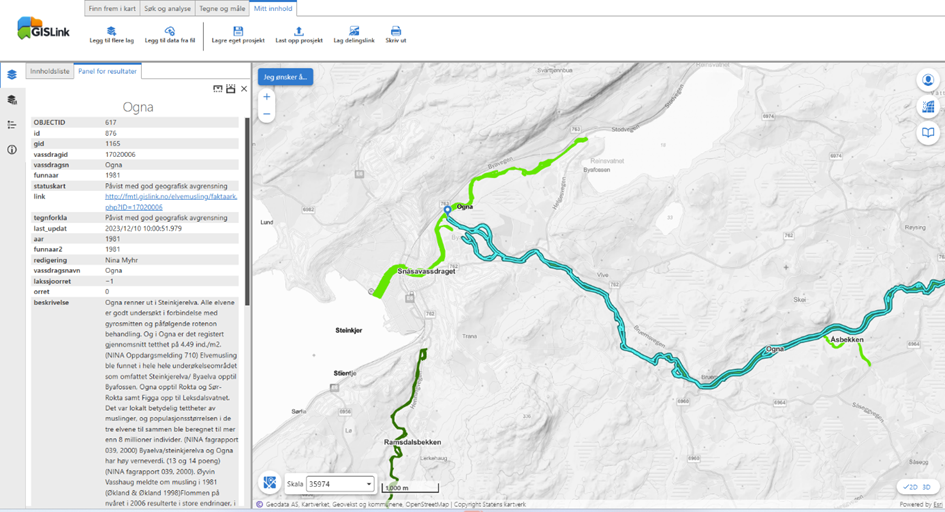Open the info icon in left sidebar
Viewport: 945px width, 512px height.
[12, 150]
